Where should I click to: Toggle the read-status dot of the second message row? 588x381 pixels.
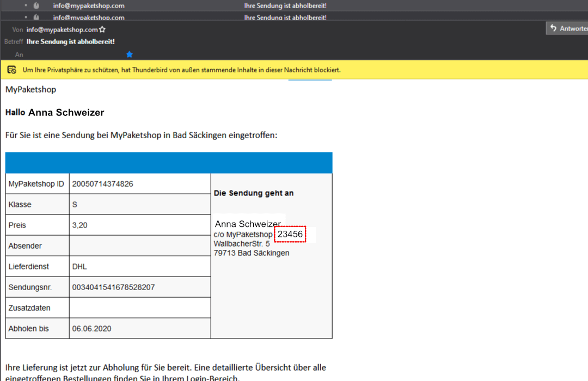[x=26, y=17]
